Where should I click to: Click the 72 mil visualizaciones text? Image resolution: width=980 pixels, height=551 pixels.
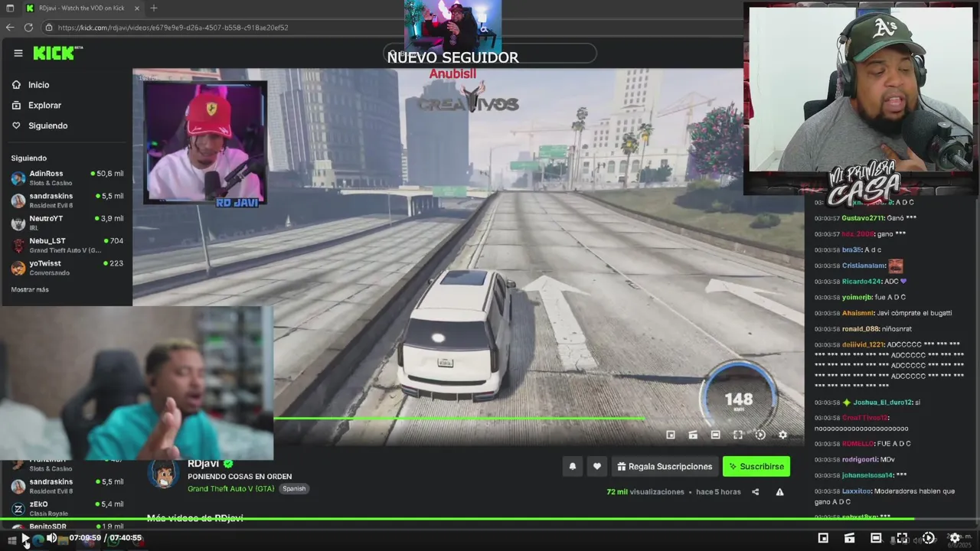[645, 492]
